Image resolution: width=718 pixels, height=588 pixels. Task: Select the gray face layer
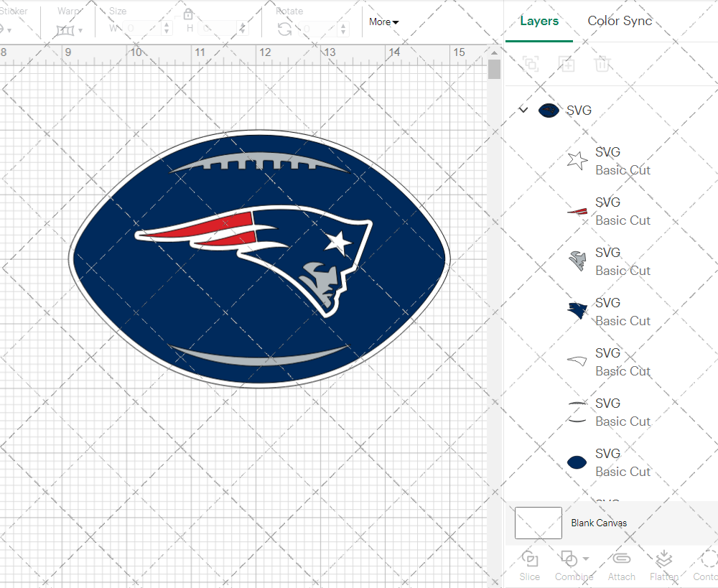[x=577, y=261]
